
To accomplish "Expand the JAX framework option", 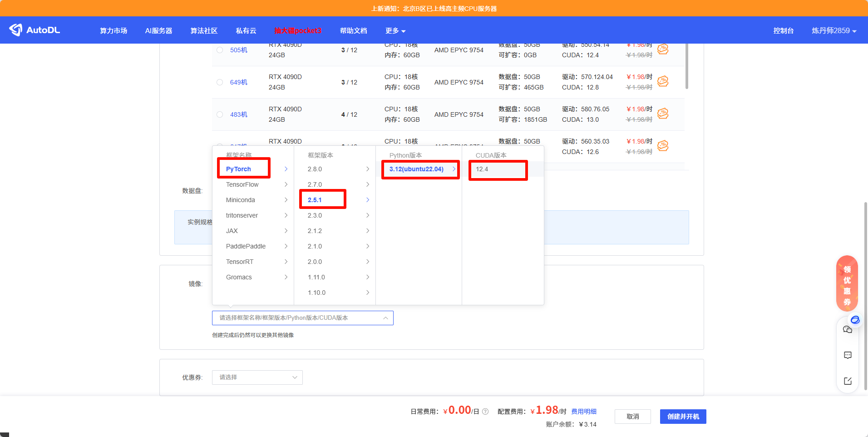I will pos(253,231).
